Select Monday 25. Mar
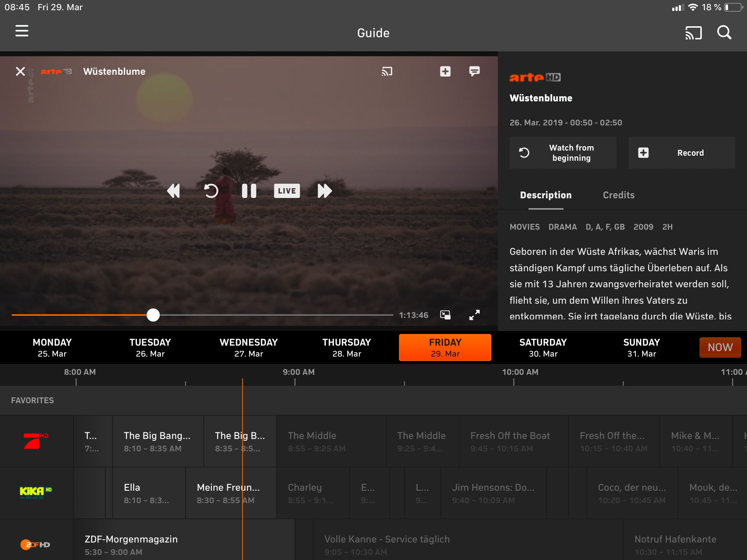The image size is (747, 560). pyautogui.click(x=52, y=347)
